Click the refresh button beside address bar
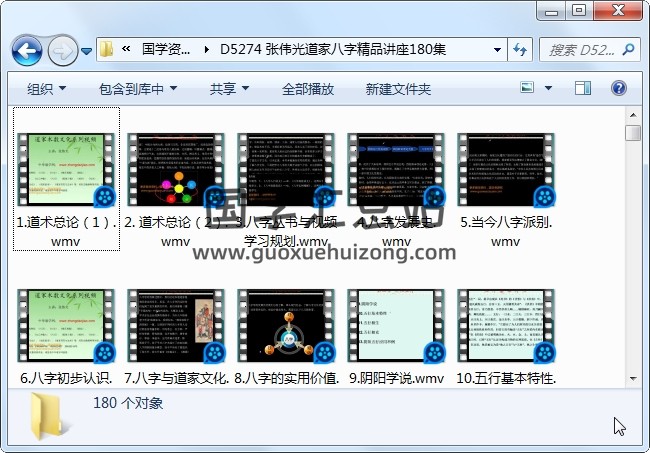 (520, 49)
